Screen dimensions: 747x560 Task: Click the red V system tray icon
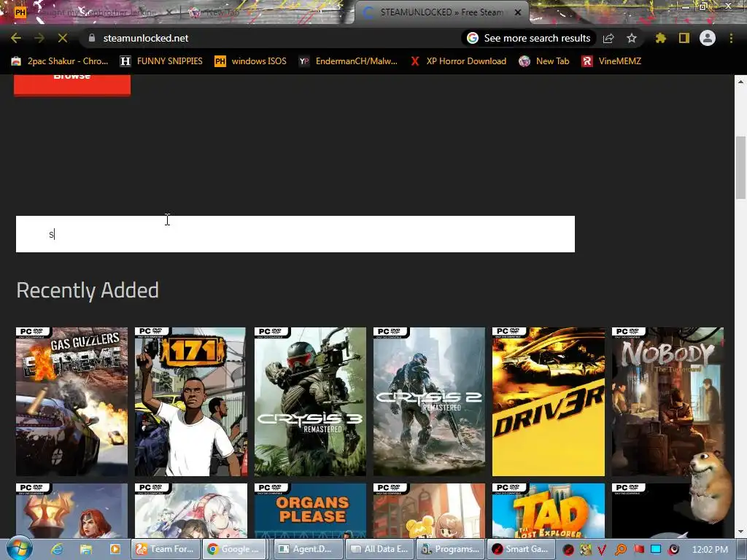602,550
